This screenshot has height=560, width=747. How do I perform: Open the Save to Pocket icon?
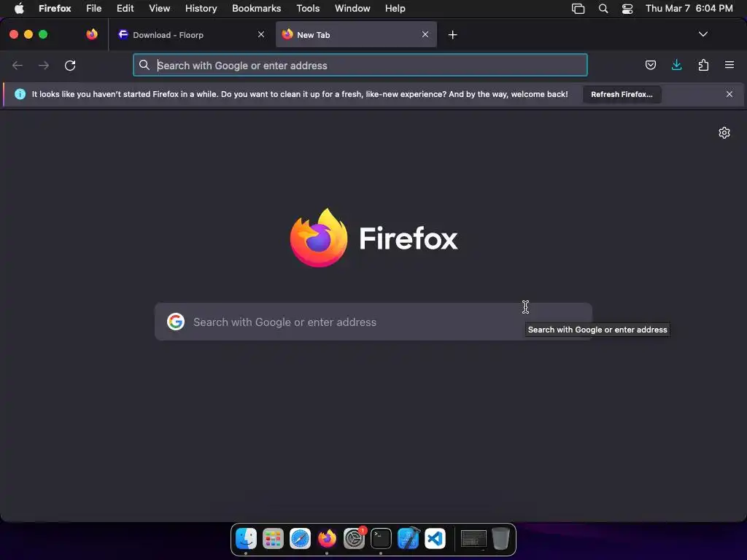tap(650, 65)
